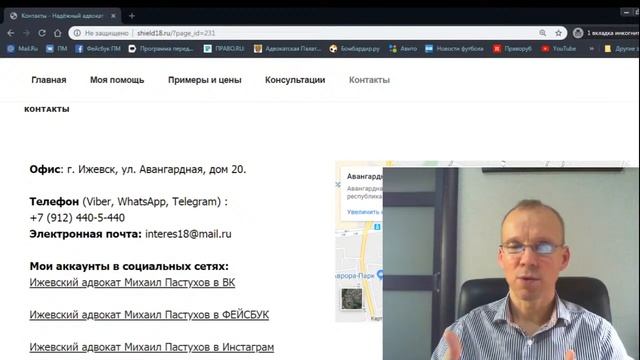Open the Бомбардир.ру bookmark

click(x=354, y=49)
